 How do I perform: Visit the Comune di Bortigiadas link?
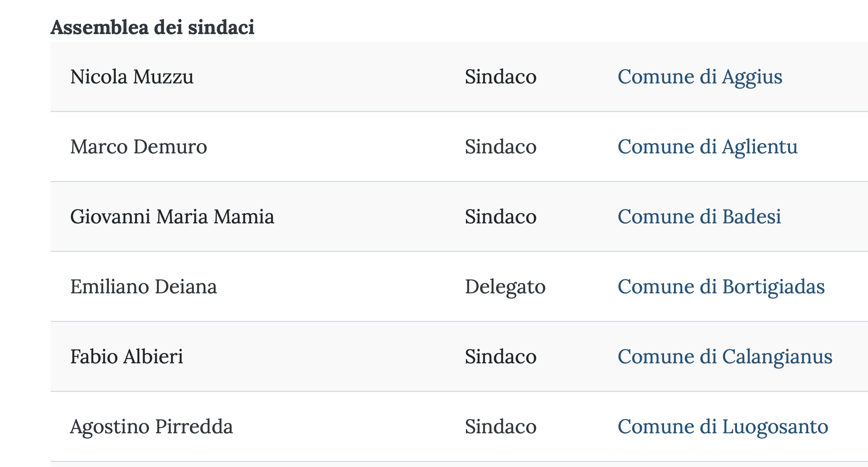tap(721, 287)
